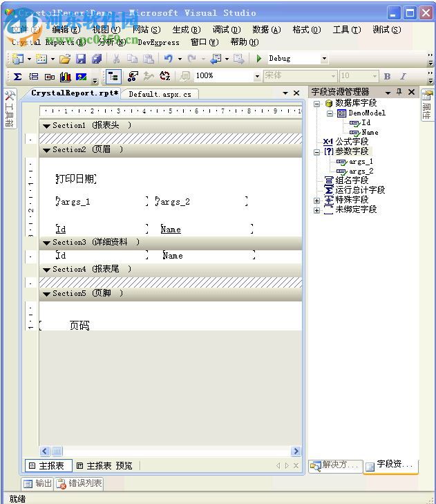Collapse Section1 报表头 section triangle
The width and height of the screenshot is (436, 504).
point(46,126)
